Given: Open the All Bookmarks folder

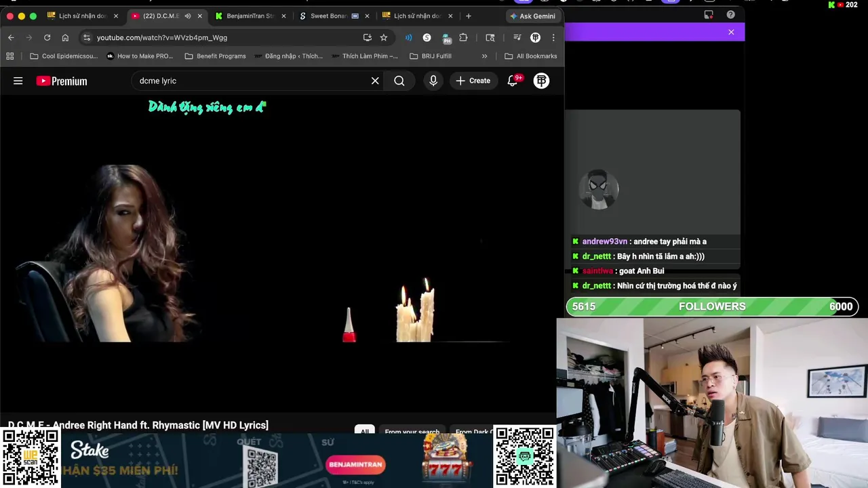Looking at the screenshot, I should coord(531,56).
